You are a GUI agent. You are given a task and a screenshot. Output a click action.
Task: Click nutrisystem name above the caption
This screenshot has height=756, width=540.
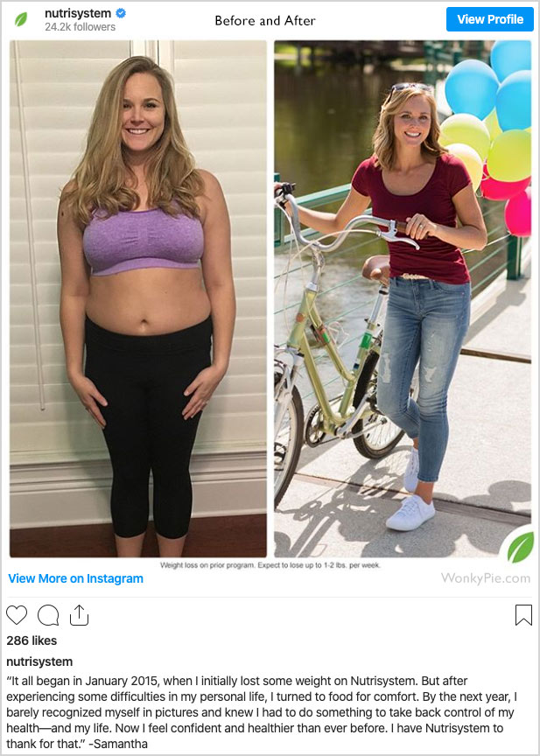click(x=39, y=662)
